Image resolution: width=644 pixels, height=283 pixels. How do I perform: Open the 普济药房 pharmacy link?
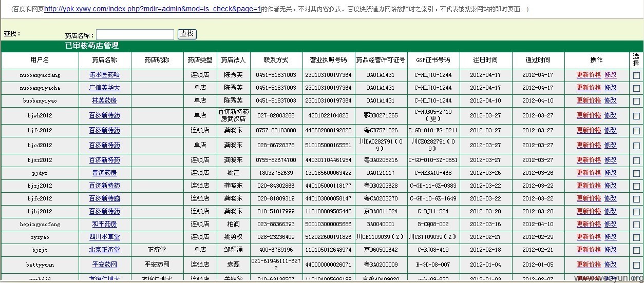point(105,173)
